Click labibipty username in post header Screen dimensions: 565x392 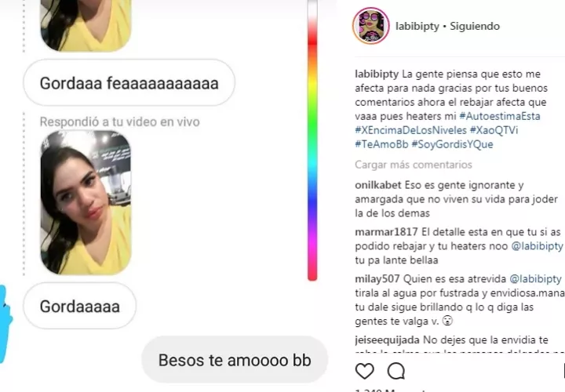coord(417,27)
